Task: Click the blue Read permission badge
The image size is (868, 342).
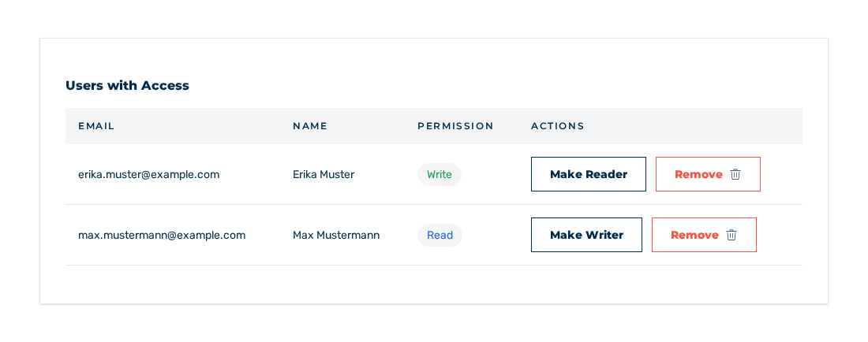Action: click(x=440, y=236)
